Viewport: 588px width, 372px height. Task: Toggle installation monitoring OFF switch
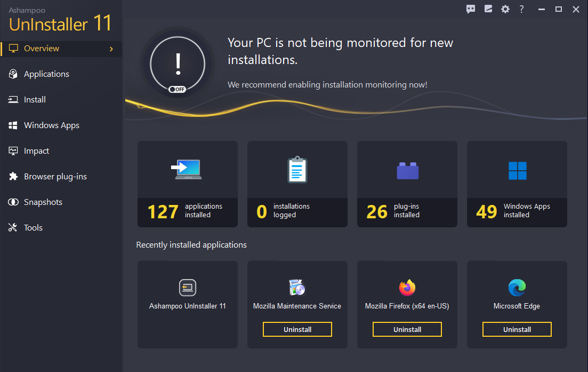tap(177, 89)
